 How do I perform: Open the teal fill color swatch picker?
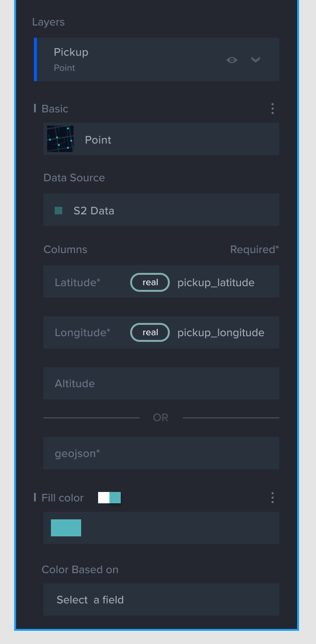coord(66,528)
